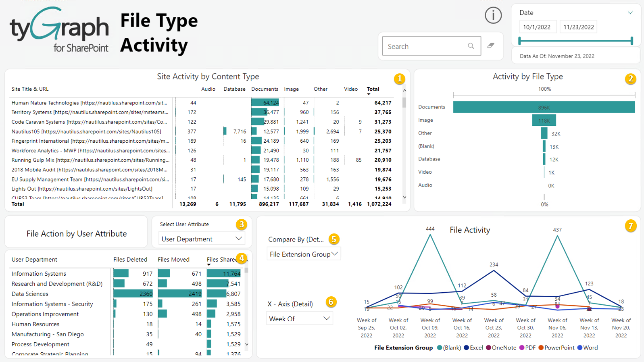
Task: Expand the Week Of dropdown
Action: (299, 318)
